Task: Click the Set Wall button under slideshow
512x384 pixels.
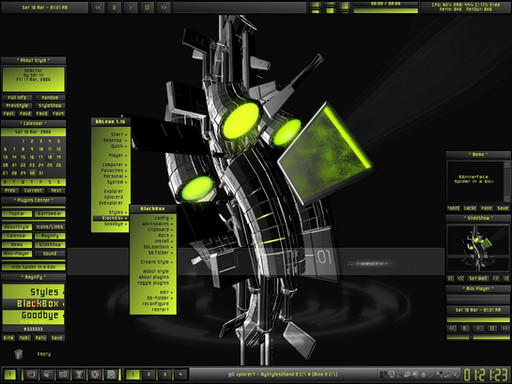Action: point(478,278)
